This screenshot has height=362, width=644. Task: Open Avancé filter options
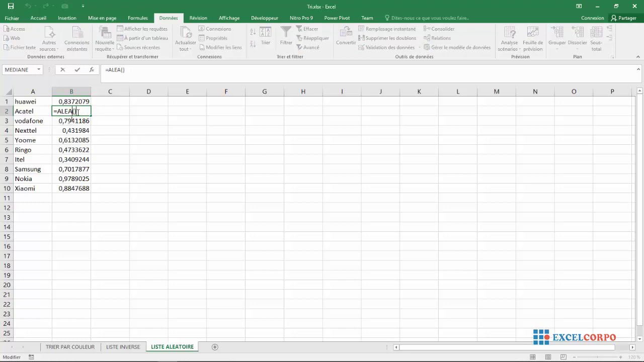click(308, 47)
